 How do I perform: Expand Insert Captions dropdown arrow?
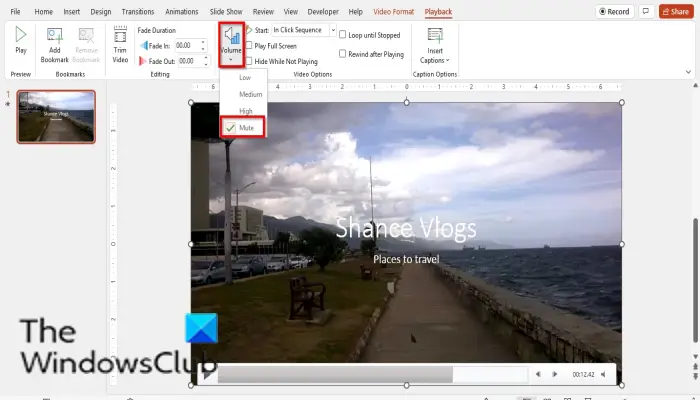coord(447,60)
